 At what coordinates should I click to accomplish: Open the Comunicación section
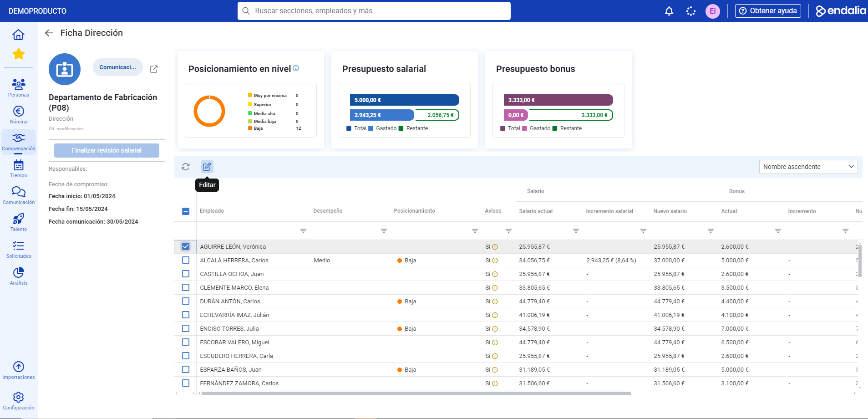(x=19, y=195)
